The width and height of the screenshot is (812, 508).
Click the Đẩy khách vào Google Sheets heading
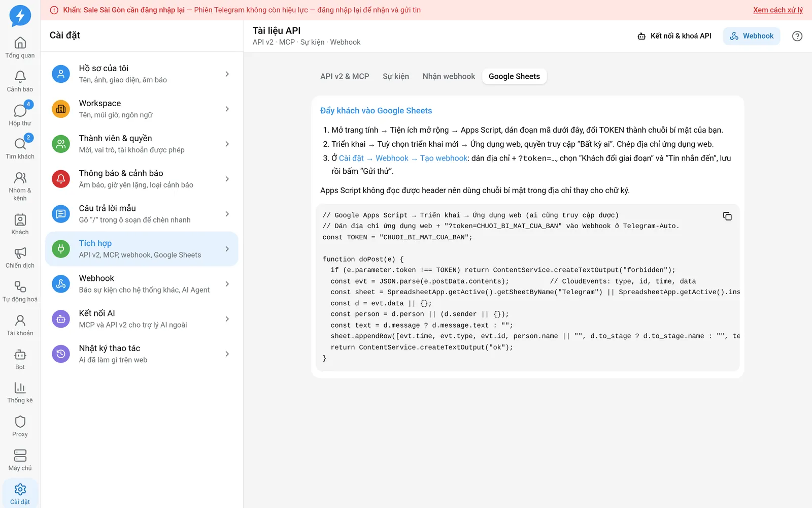click(376, 111)
